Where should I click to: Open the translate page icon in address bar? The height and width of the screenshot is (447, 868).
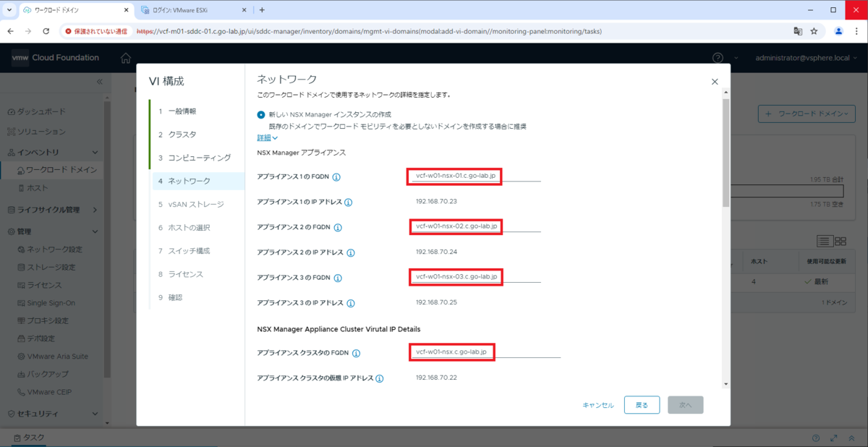click(798, 31)
